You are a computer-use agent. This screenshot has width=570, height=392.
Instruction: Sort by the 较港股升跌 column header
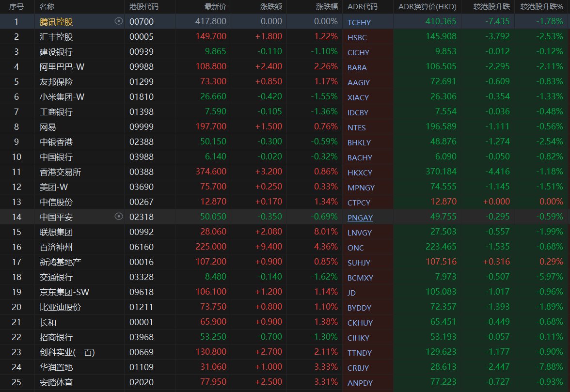(x=491, y=6)
